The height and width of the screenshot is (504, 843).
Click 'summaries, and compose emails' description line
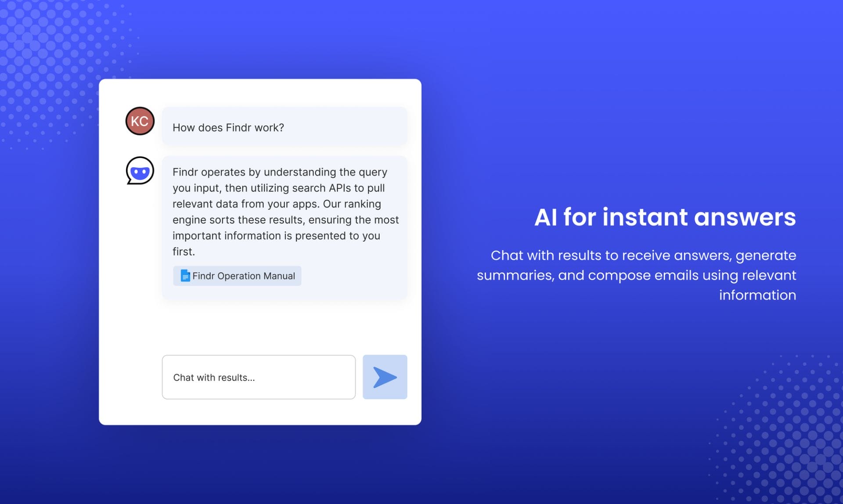(636, 275)
